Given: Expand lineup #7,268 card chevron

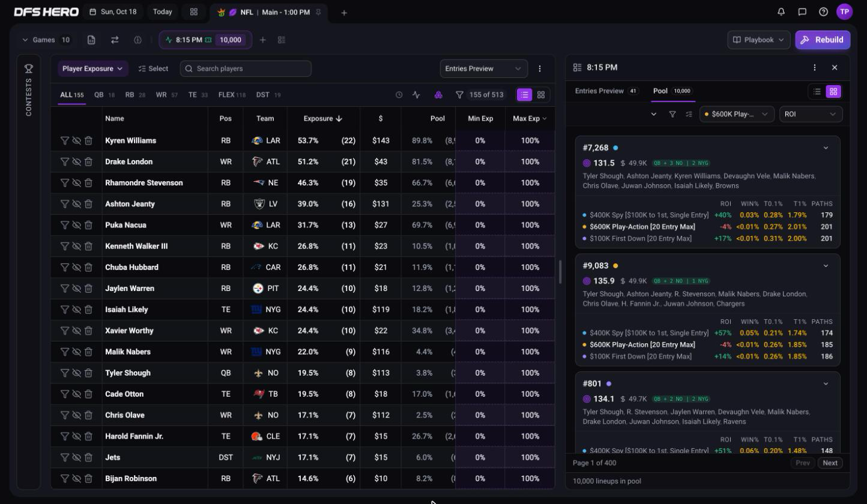Looking at the screenshot, I should pos(826,148).
